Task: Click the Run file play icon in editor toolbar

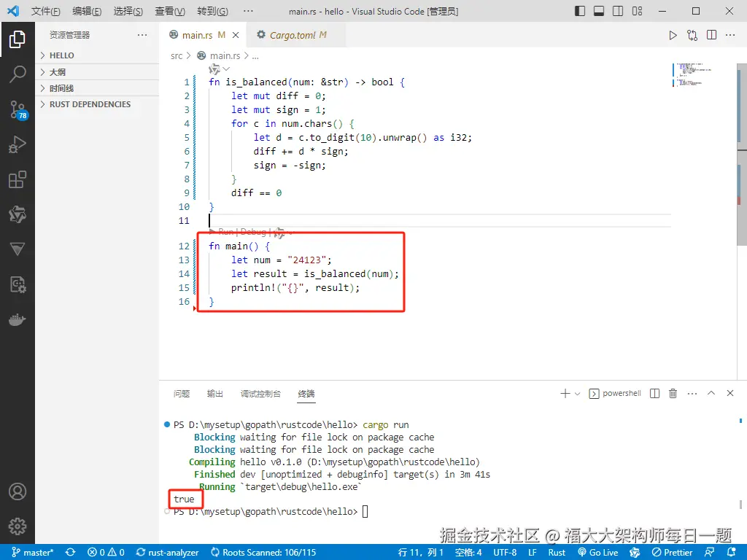Action: tap(673, 35)
